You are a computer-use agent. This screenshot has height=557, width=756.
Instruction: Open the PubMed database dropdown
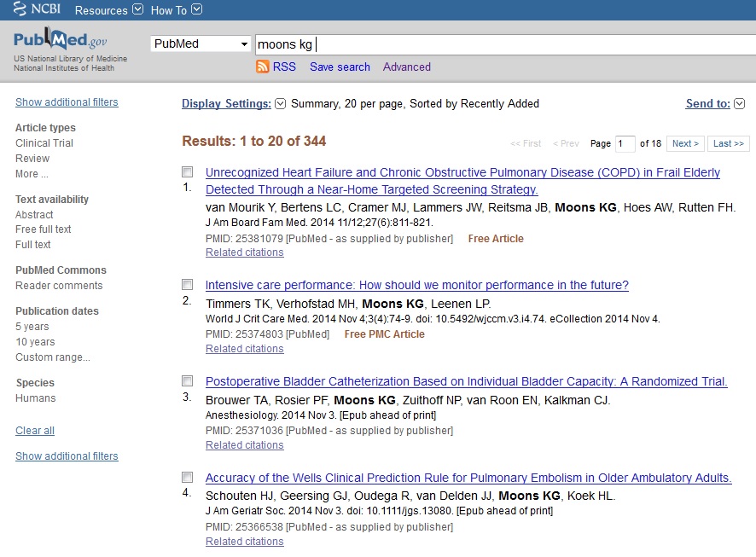coord(201,44)
